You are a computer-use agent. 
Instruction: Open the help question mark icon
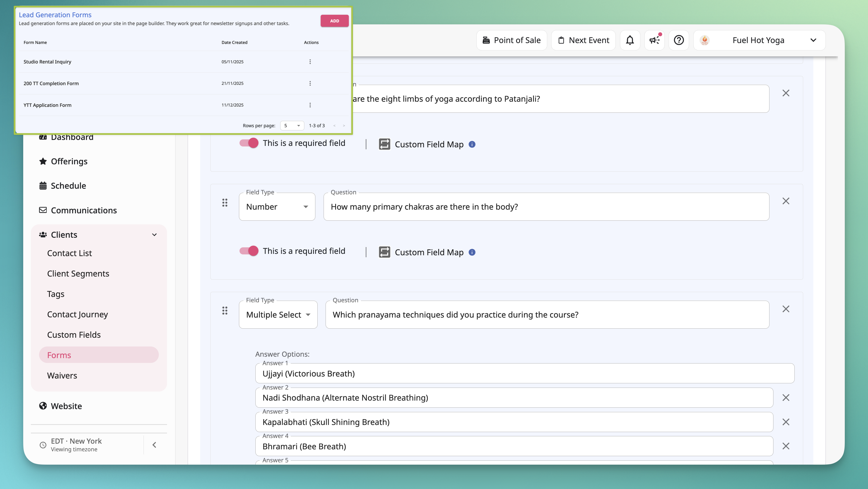tap(679, 40)
